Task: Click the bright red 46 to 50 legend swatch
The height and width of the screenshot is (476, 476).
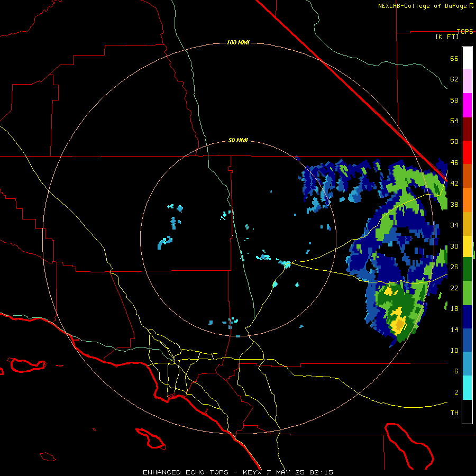Action: tap(467, 152)
